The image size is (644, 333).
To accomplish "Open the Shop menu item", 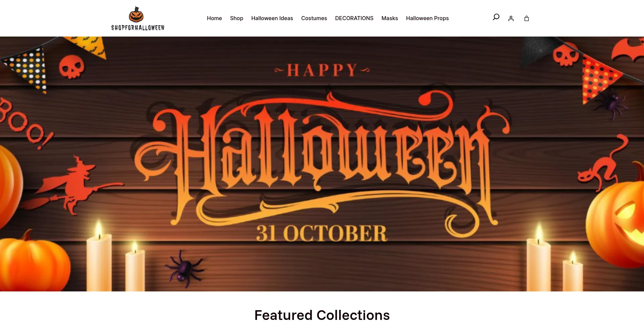I will coord(236,18).
